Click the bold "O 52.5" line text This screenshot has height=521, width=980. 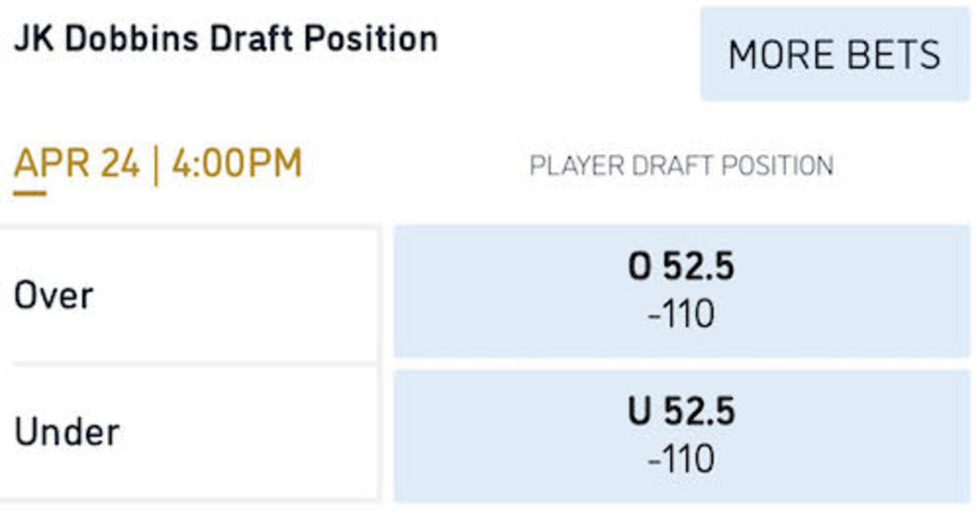(x=681, y=269)
